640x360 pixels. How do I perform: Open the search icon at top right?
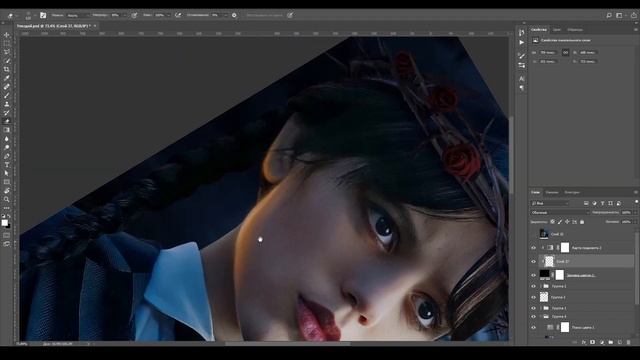[609, 15]
